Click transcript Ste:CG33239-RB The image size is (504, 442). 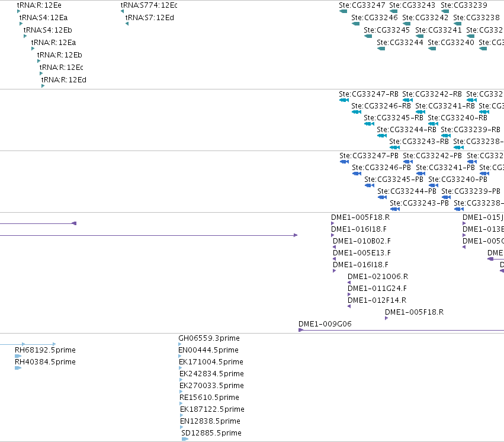tap(471, 130)
